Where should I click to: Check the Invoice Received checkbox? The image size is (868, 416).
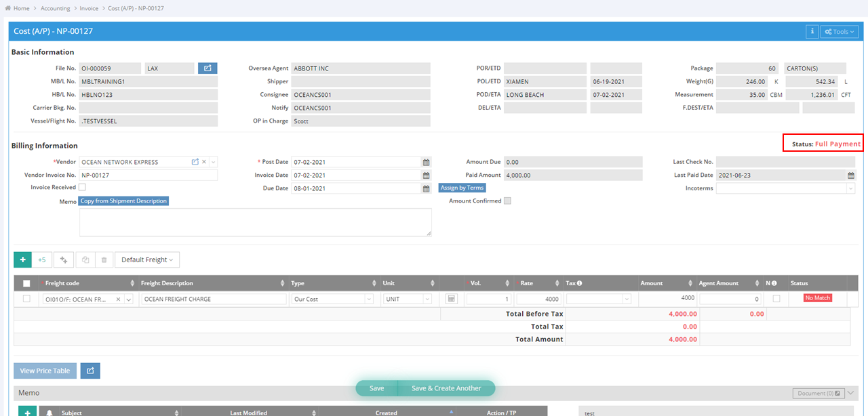pos(82,188)
